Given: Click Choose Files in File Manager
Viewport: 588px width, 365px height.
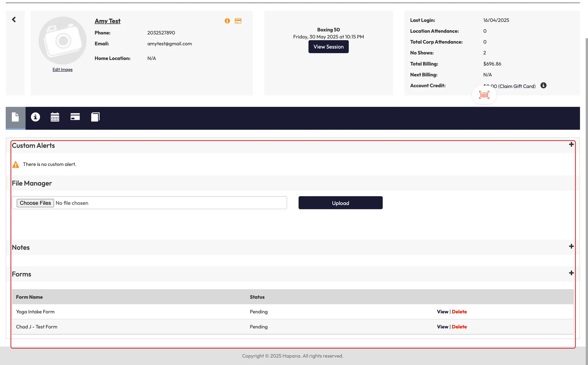Looking at the screenshot, I should tap(35, 203).
